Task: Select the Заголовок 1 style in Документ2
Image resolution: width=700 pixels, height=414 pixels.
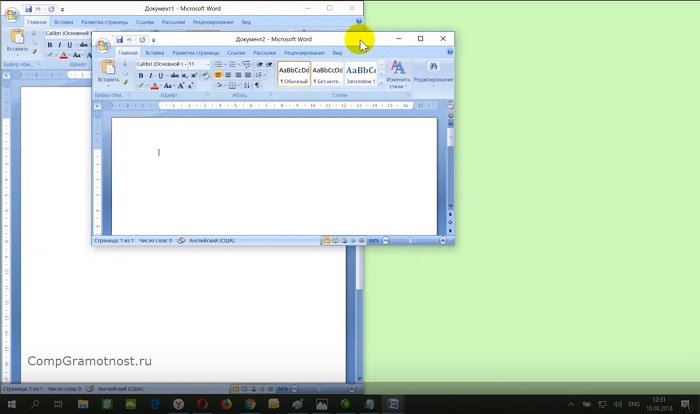Action: pos(361,74)
